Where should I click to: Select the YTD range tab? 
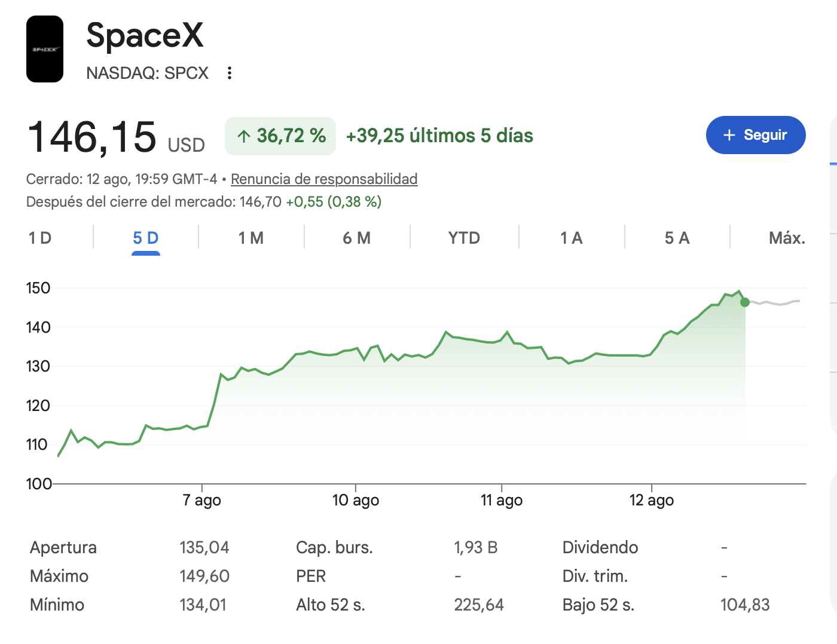pos(464,238)
